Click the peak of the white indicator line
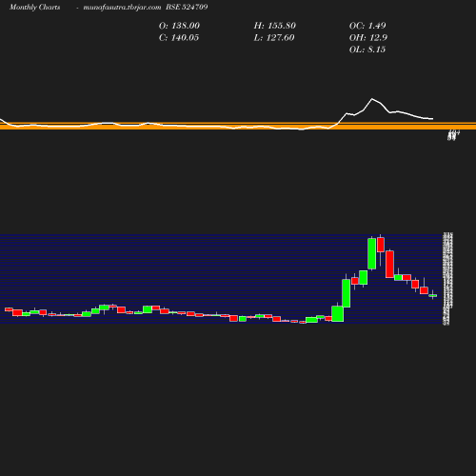476x476 pixels. [372, 99]
